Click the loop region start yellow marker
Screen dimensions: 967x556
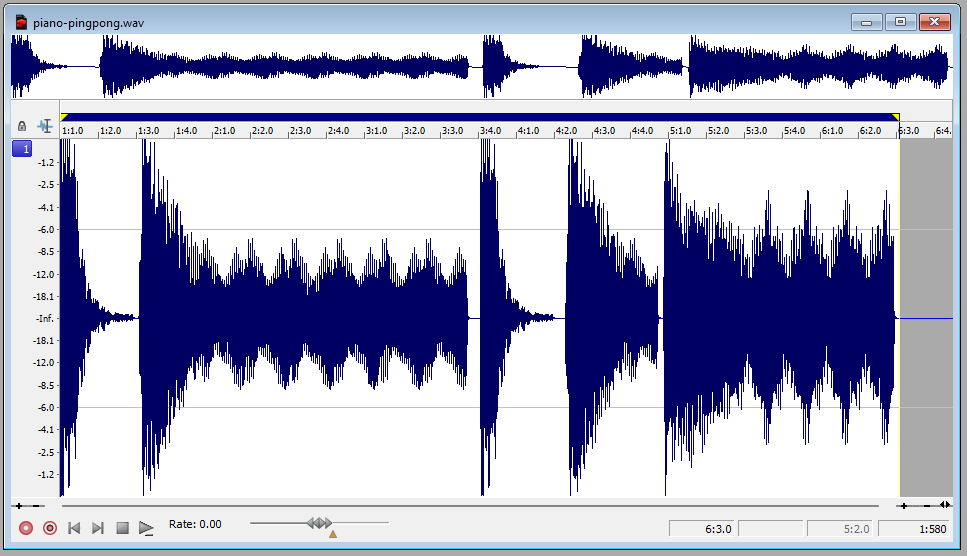pyautogui.click(x=65, y=118)
